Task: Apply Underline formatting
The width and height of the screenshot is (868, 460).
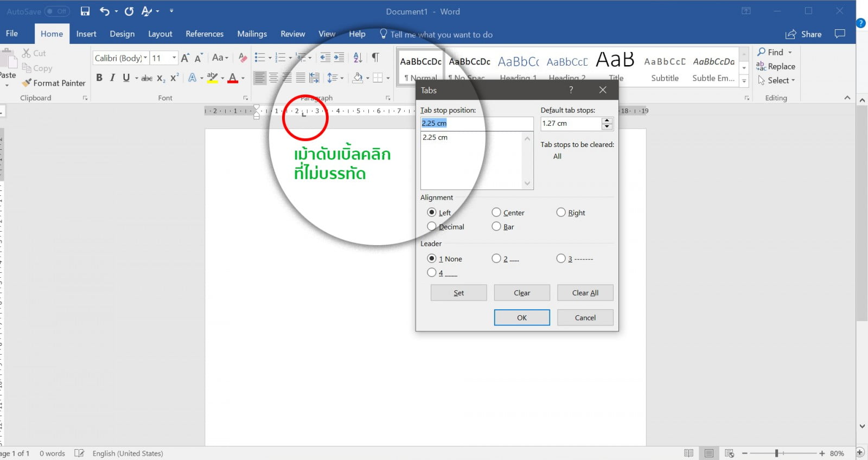Action: coord(126,78)
